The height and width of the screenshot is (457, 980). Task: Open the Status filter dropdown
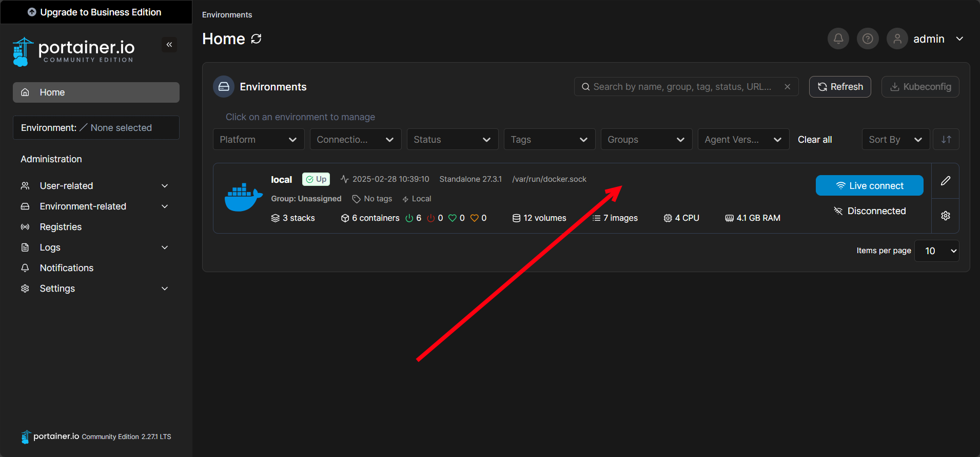coord(452,140)
